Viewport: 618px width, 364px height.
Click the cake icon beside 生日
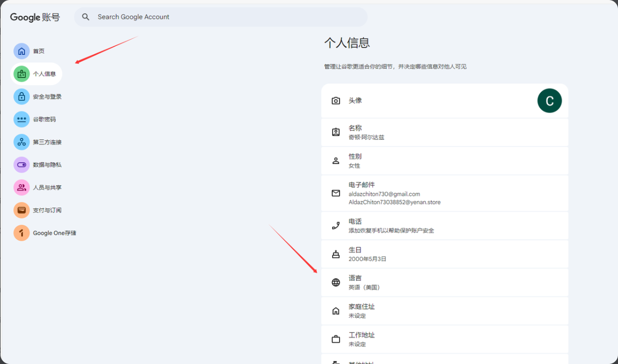pyautogui.click(x=336, y=254)
